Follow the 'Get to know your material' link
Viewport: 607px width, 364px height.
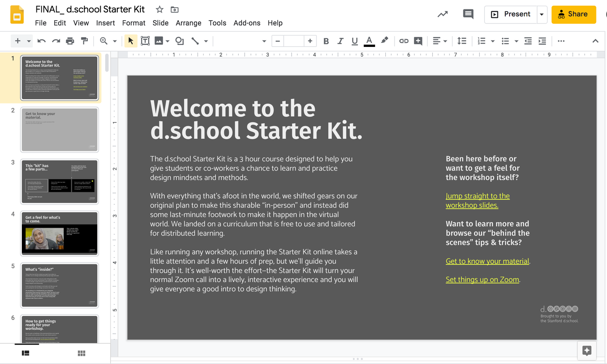pyautogui.click(x=487, y=261)
